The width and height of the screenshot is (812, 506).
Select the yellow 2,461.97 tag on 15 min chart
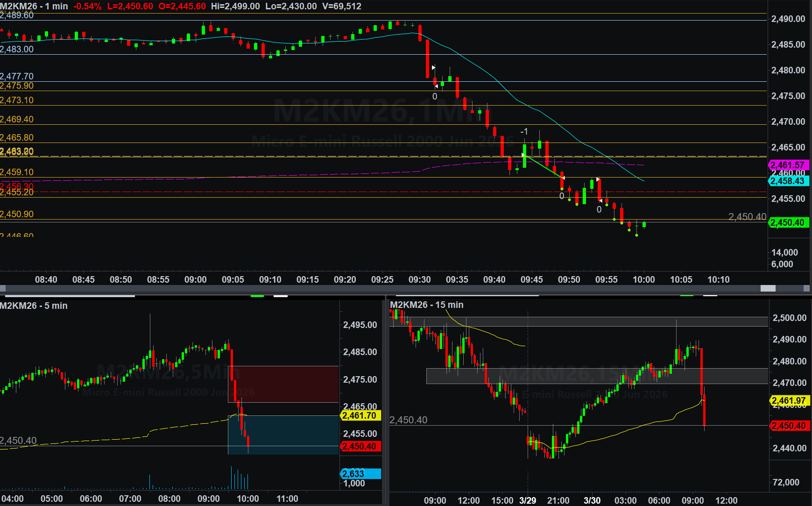coord(789,400)
